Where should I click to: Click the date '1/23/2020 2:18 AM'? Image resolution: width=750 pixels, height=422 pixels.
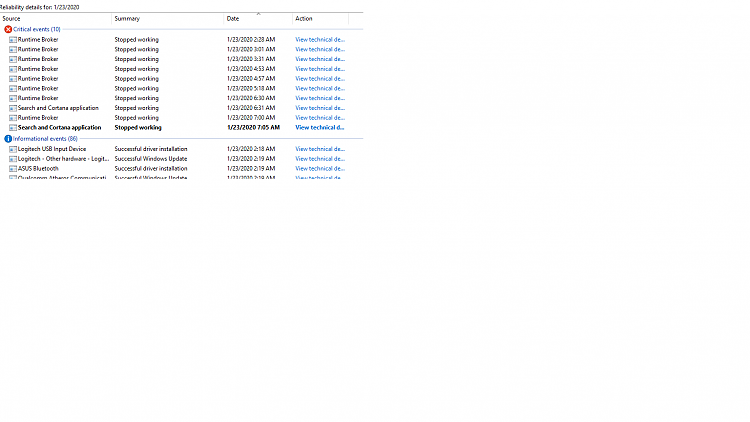251,149
